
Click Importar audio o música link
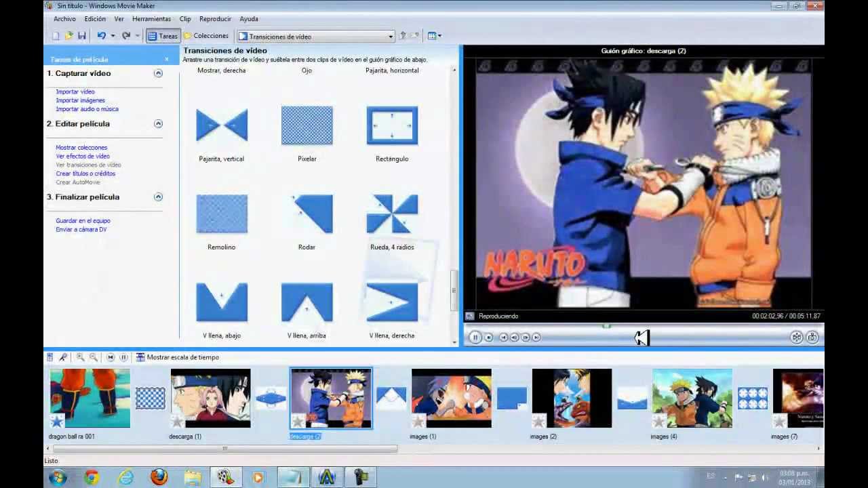(87, 109)
